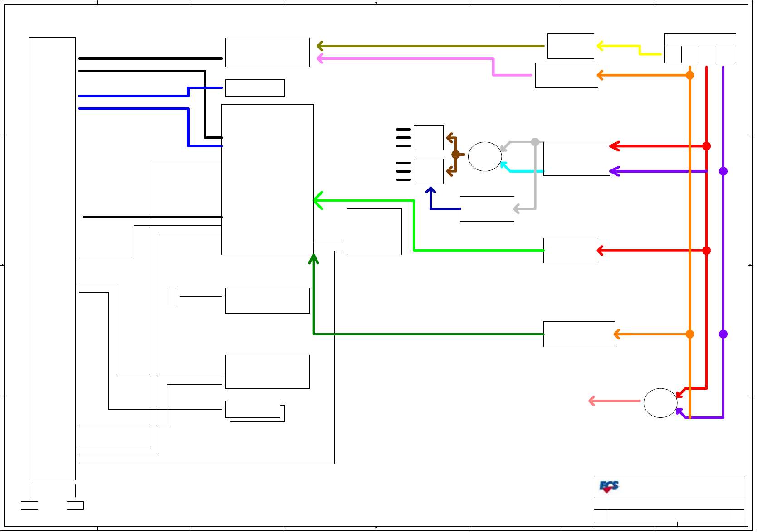Select the tiny vertical rectangle left of the thin horizontal line
Viewport: 757px width, 532px height.
(171, 296)
